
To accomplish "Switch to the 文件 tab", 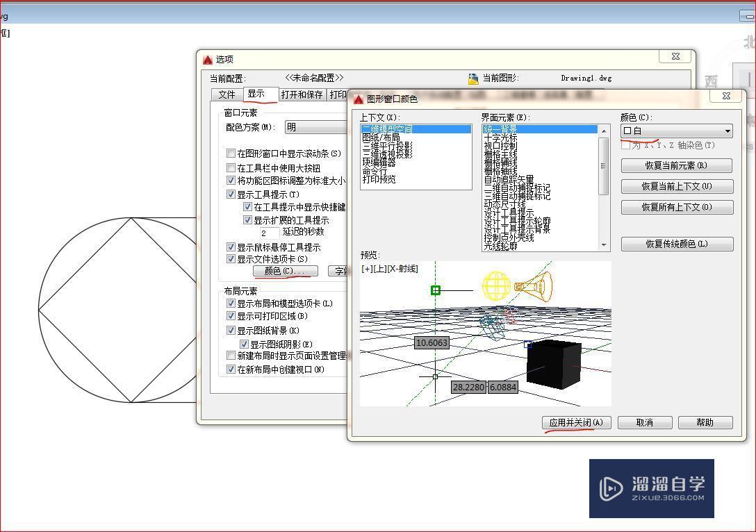I will [226, 94].
